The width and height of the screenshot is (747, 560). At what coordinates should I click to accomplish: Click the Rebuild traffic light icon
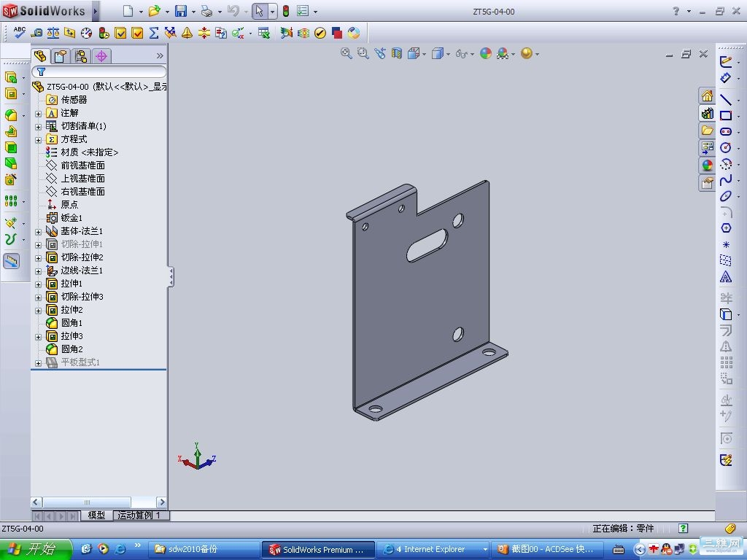click(286, 11)
